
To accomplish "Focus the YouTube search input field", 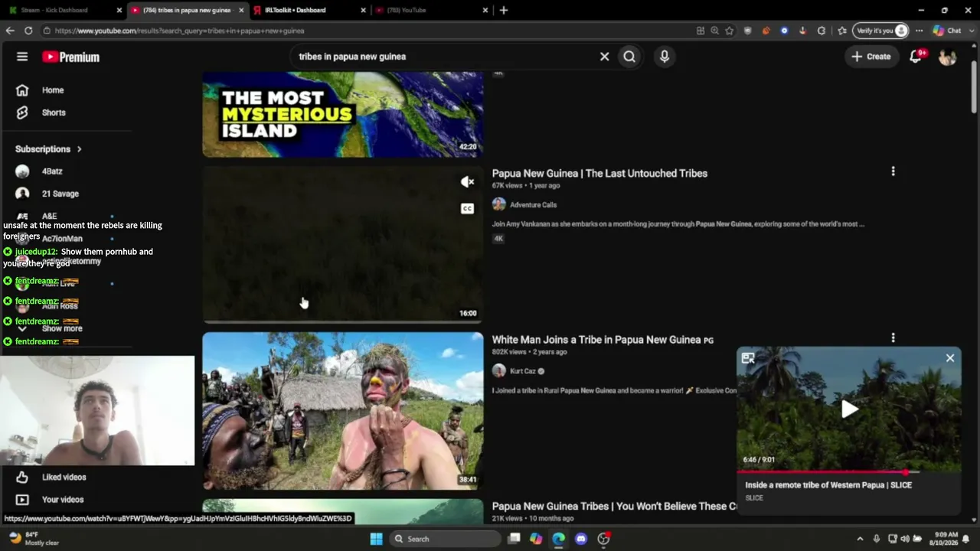I will (x=444, y=57).
